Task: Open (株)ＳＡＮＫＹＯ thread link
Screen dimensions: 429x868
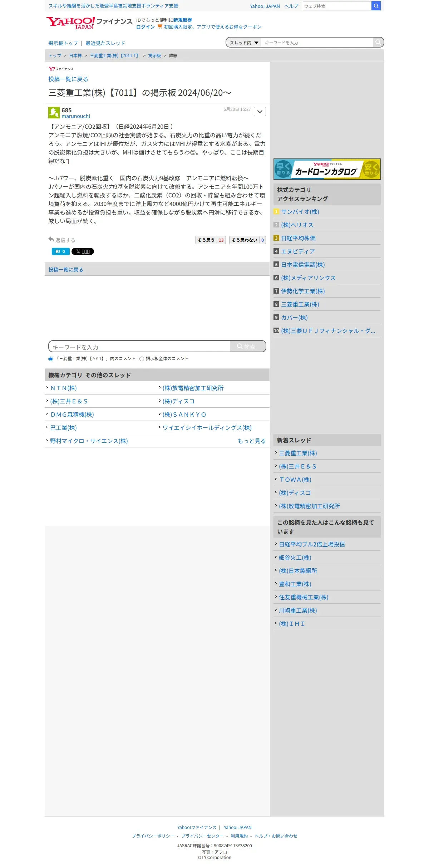Action: (x=184, y=415)
